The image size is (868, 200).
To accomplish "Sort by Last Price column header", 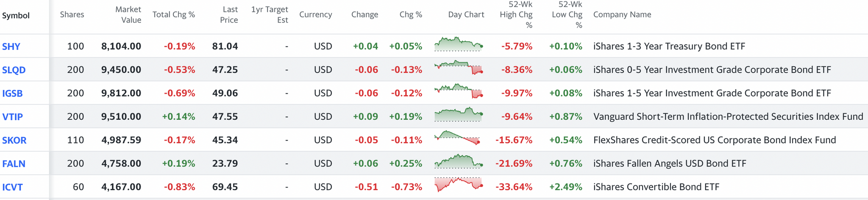I will pyautogui.click(x=229, y=15).
